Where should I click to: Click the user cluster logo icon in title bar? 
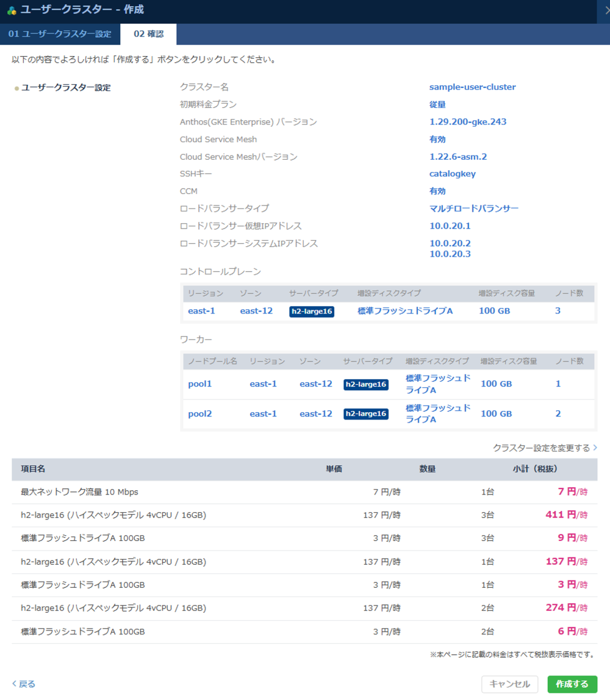[x=12, y=10]
